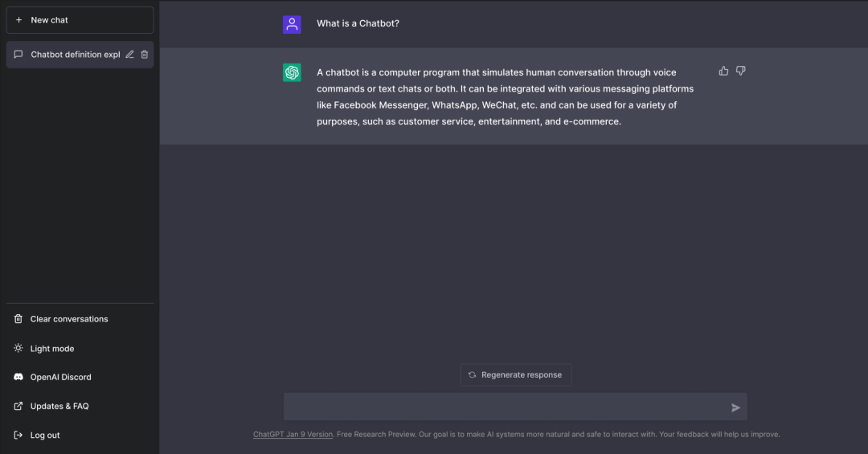Screen dimensions: 868x454
Task: Click the Regenerate response button
Action: pos(516,374)
